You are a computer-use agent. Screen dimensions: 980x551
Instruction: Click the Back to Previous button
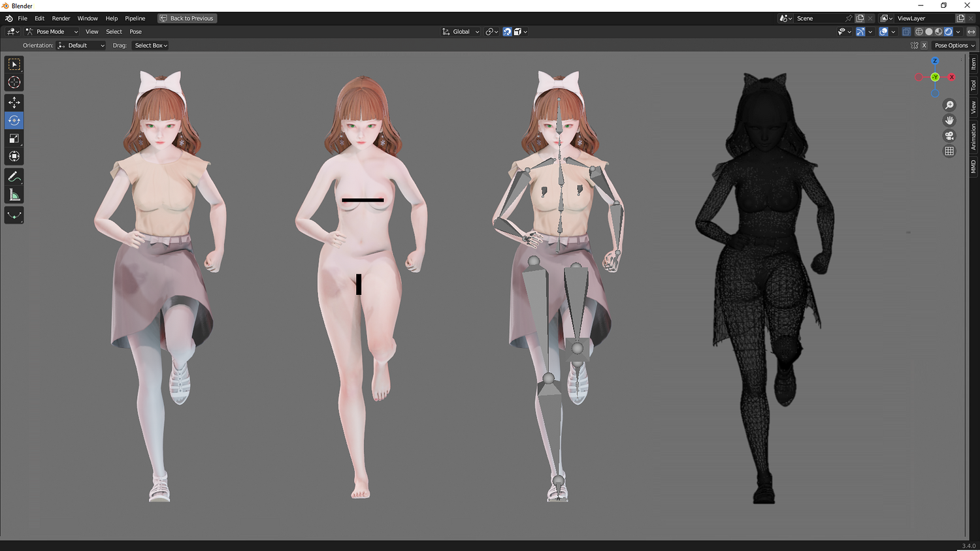pyautogui.click(x=187, y=18)
